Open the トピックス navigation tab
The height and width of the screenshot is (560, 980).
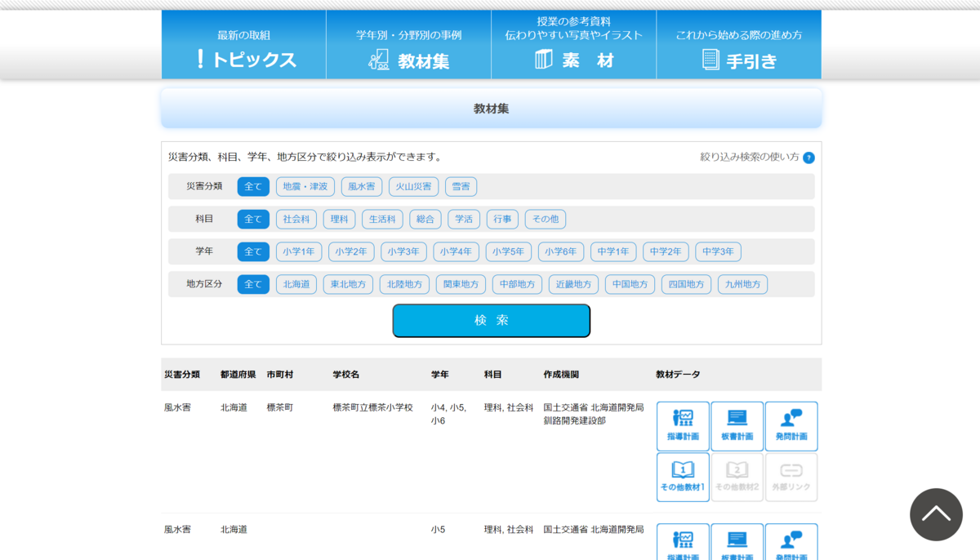click(243, 45)
